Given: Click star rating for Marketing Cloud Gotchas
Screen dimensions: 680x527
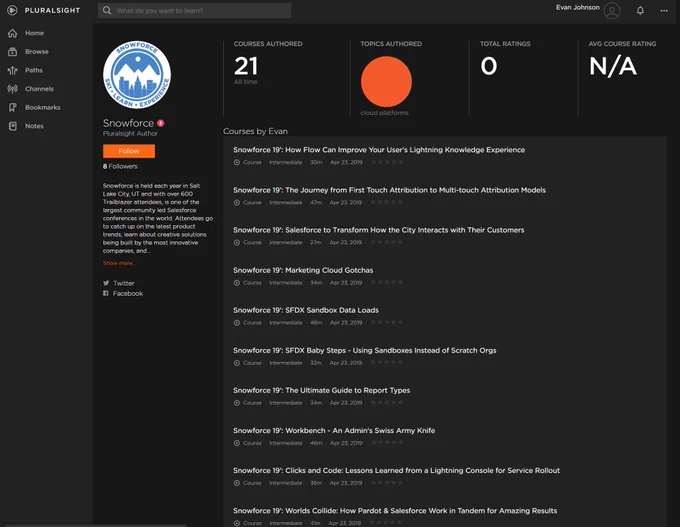Looking at the screenshot, I should click(x=387, y=282).
